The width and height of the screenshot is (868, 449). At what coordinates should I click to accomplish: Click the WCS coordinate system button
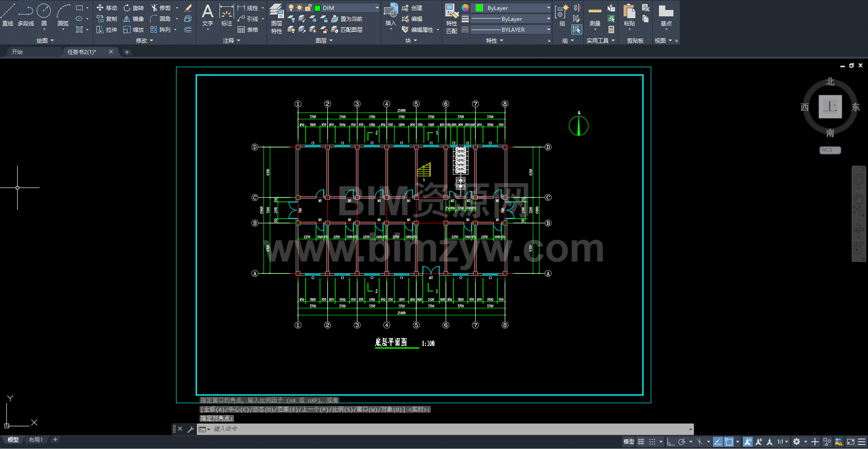pos(830,150)
